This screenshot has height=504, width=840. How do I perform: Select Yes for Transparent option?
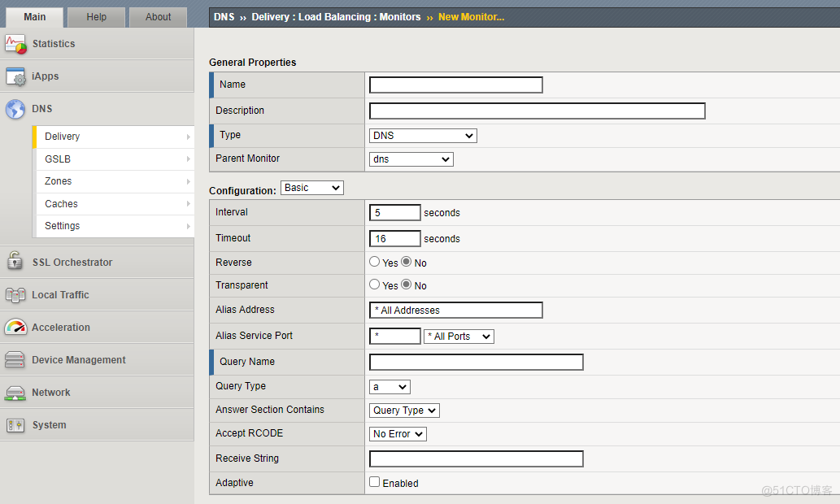tap(375, 285)
